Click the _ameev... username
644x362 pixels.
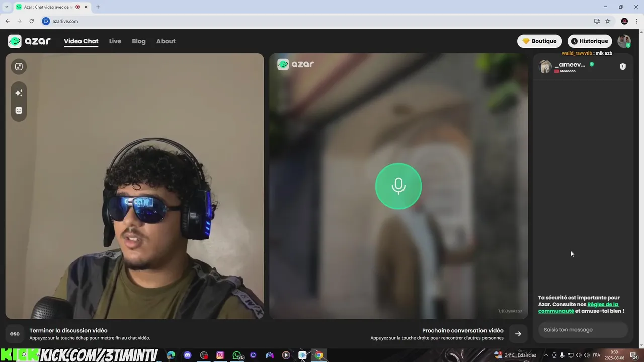pyautogui.click(x=570, y=64)
